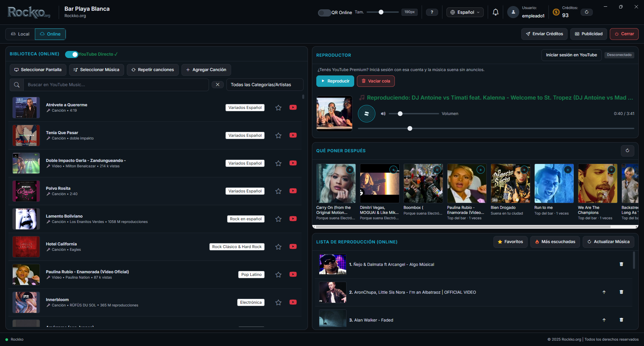Open the Español language dropdown
This screenshot has width=644, height=346.
coord(465,12)
